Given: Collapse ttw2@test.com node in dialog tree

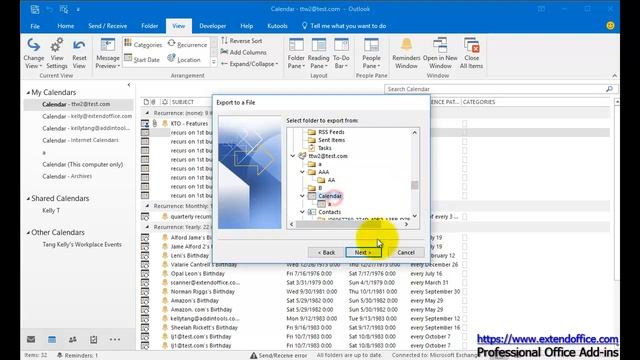Looking at the screenshot, I should (293, 156).
